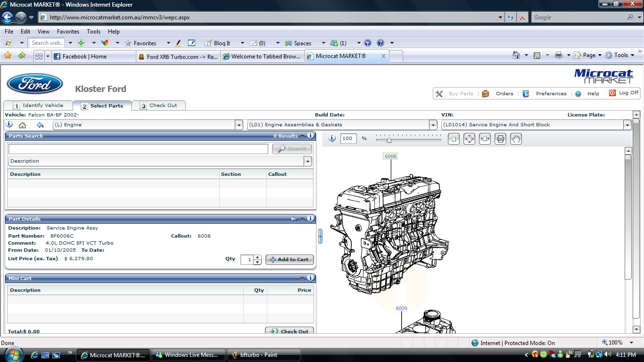Click the parts Search button

click(292, 148)
